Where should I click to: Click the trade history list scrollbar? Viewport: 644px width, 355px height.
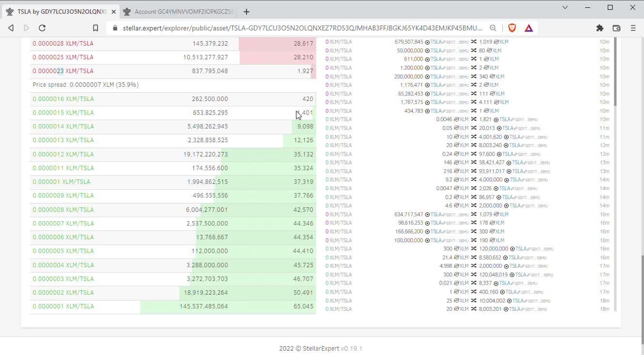[615, 72]
